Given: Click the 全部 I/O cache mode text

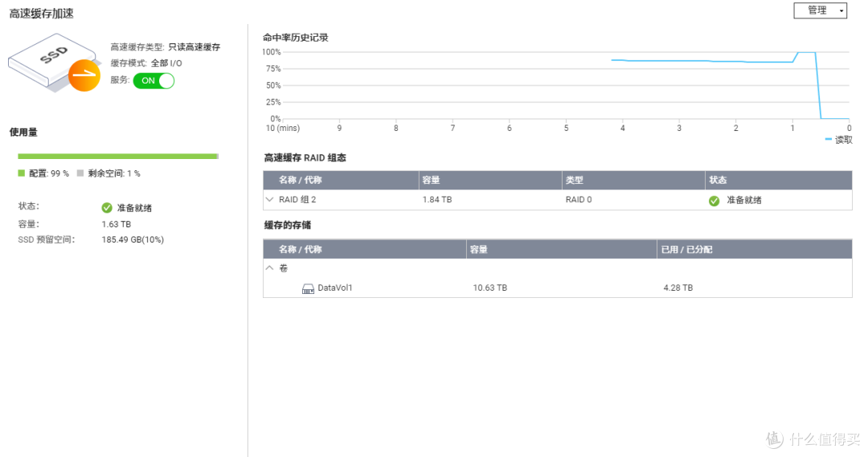Looking at the screenshot, I should coord(166,63).
